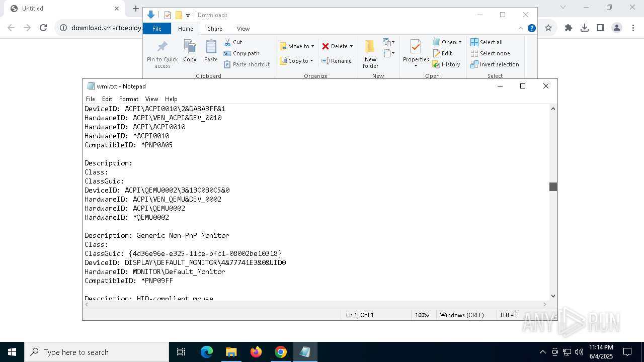Click the Chrome reload button
This screenshot has height=362, width=644.
[43, 28]
